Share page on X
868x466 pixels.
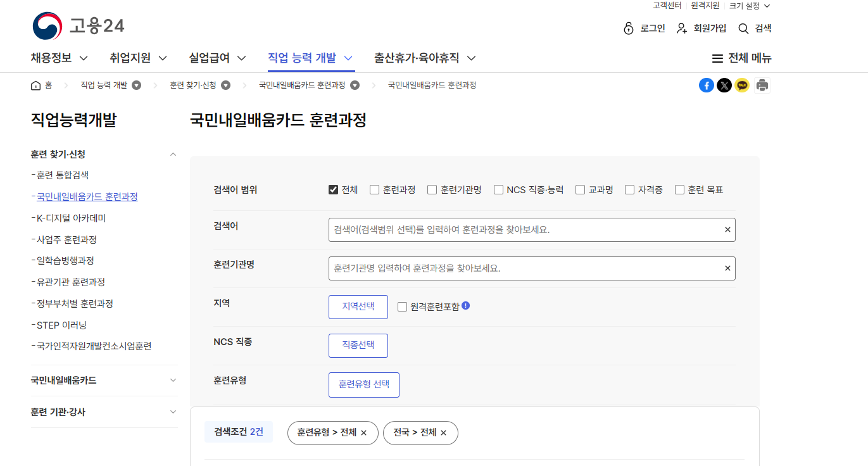pos(724,85)
